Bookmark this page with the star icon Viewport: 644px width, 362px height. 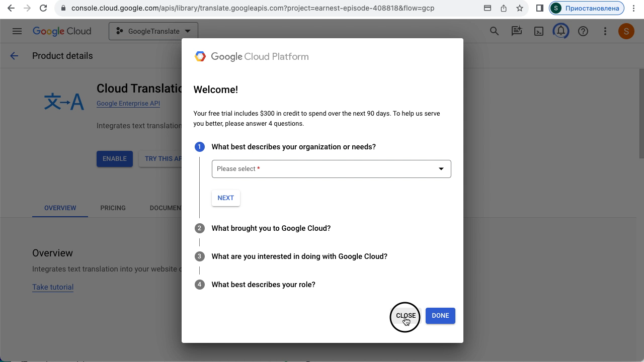point(520,8)
